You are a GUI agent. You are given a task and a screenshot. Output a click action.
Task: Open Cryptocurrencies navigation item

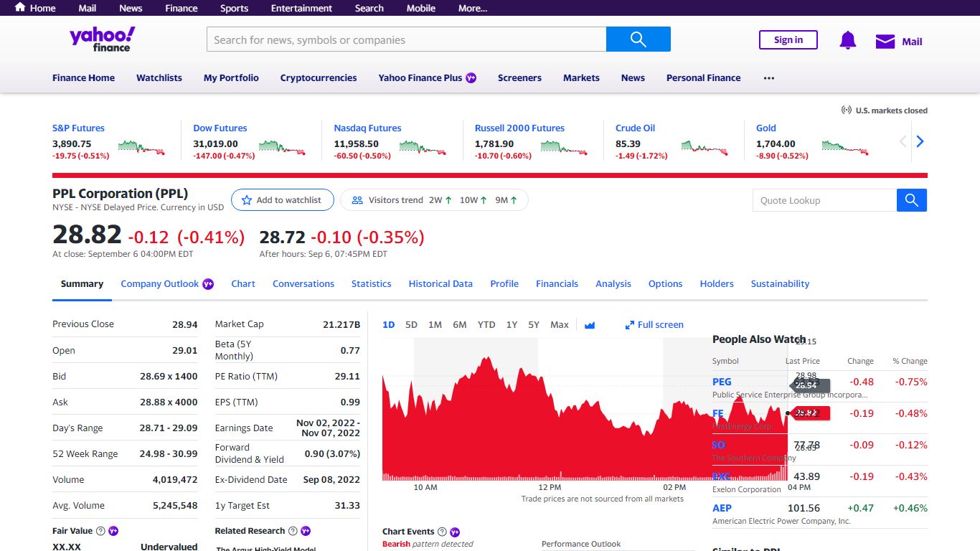[x=319, y=77]
